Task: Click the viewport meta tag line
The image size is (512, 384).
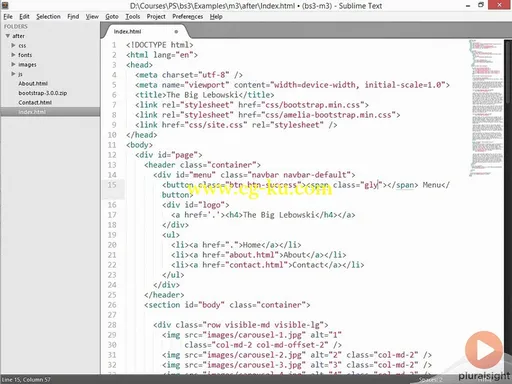Action: (x=292, y=85)
